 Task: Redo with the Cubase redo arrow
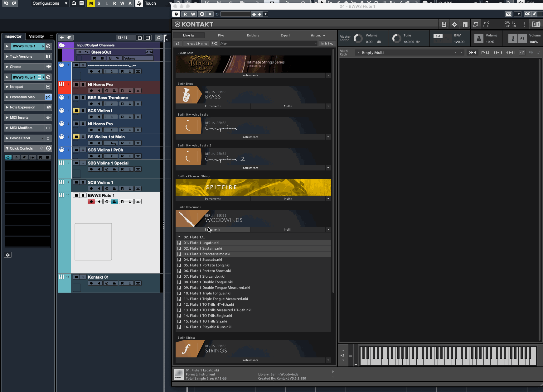click(14, 3)
